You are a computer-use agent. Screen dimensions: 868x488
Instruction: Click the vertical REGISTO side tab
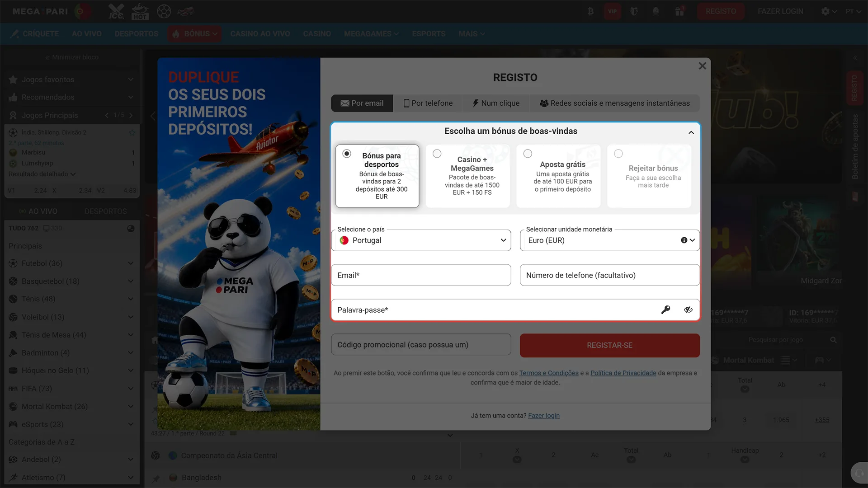tap(854, 88)
